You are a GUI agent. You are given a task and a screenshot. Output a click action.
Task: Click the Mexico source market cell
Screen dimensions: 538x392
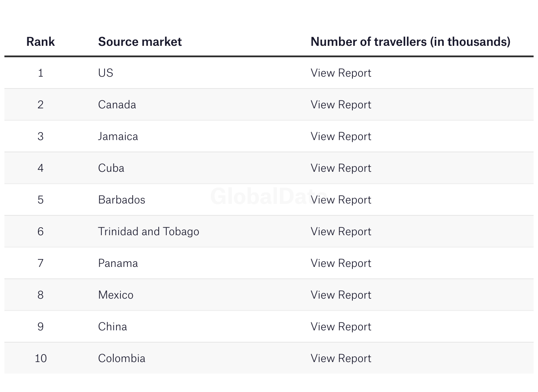[x=116, y=295]
